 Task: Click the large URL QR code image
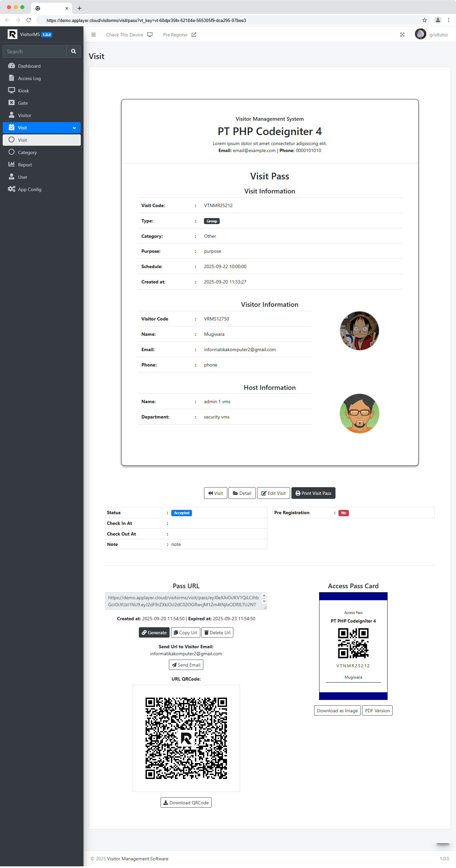click(186, 739)
